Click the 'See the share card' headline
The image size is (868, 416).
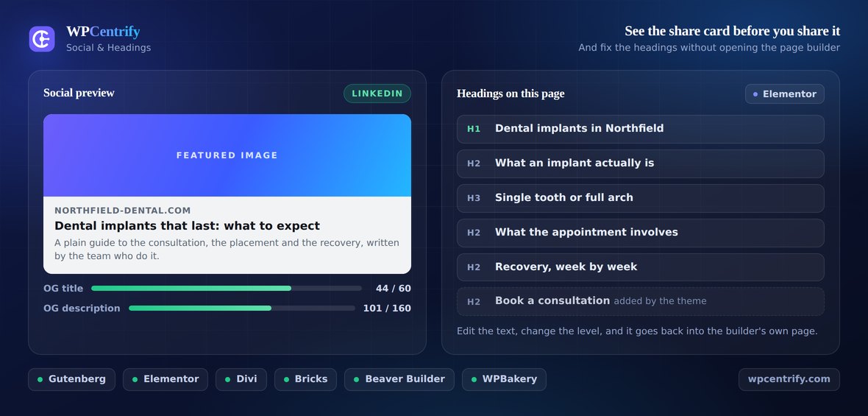733,31
